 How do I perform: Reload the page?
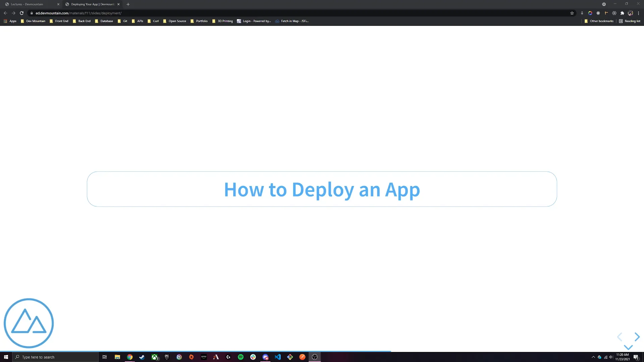(x=21, y=13)
